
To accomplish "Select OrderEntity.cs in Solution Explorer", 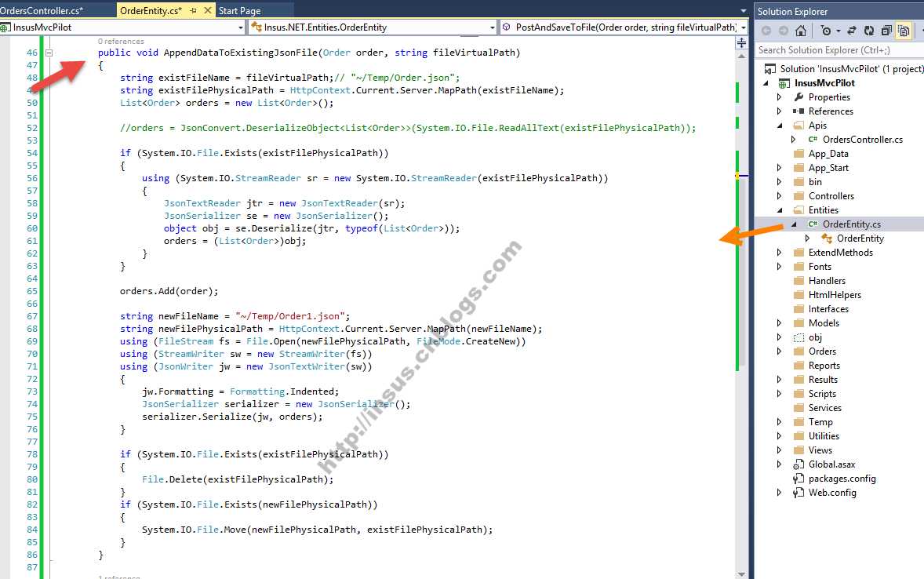I will click(x=852, y=224).
